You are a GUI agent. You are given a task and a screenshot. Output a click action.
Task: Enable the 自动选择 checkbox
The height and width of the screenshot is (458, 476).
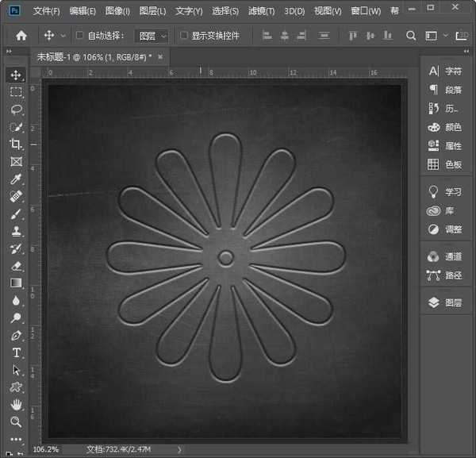[x=79, y=36]
